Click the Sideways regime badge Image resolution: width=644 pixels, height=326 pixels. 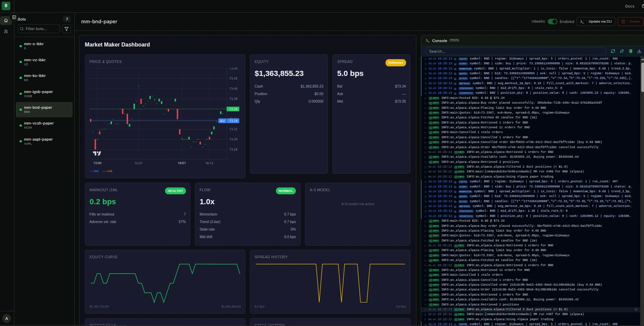395,63
